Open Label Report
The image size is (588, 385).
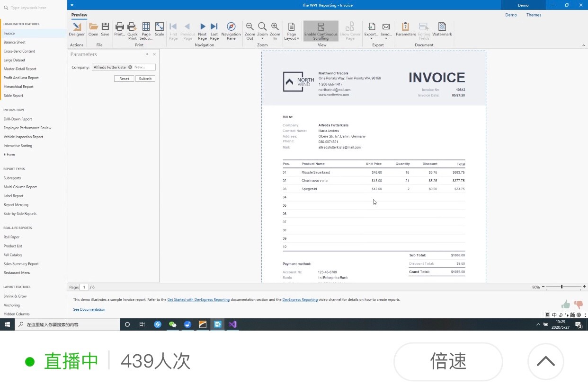pyautogui.click(x=33, y=196)
